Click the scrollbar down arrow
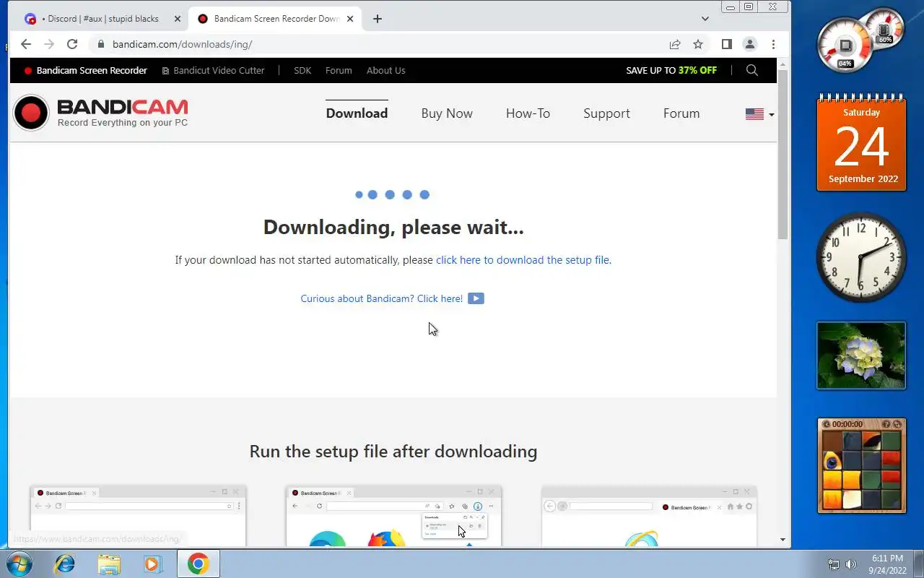This screenshot has height=578, width=924. 783,540
